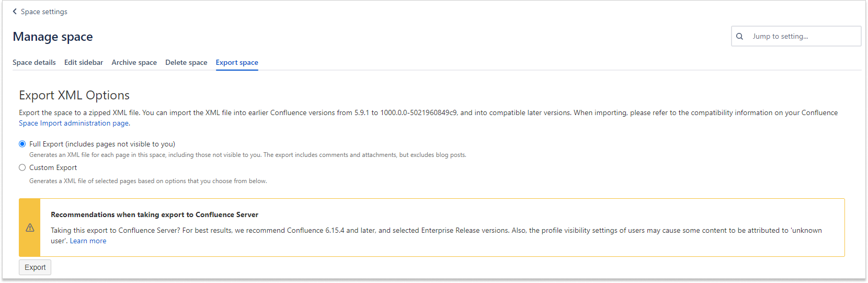Click the Export XML Options heading
This screenshot has width=868, height=283.
click(x=74, y=95)
